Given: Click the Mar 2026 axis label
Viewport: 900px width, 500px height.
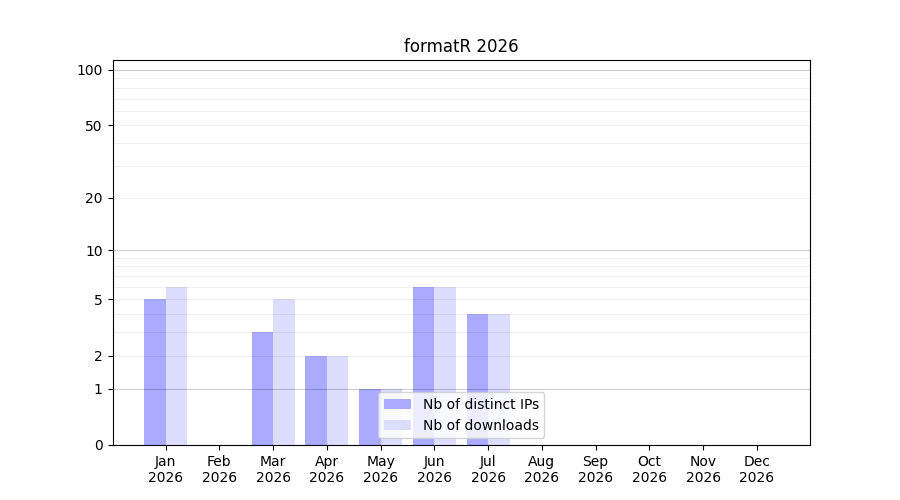Looking at the screenshot, I should coord(273,469).
